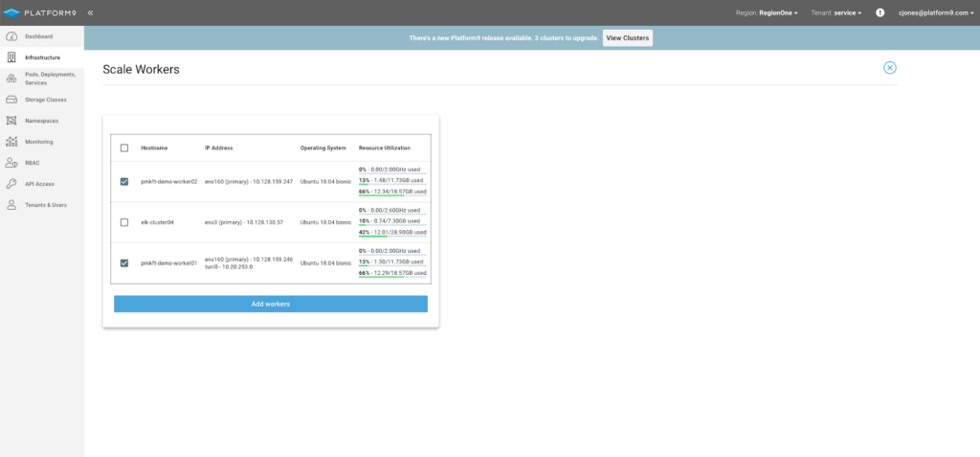Click the RBAC user-lock icon

click(x=11, y=163)
